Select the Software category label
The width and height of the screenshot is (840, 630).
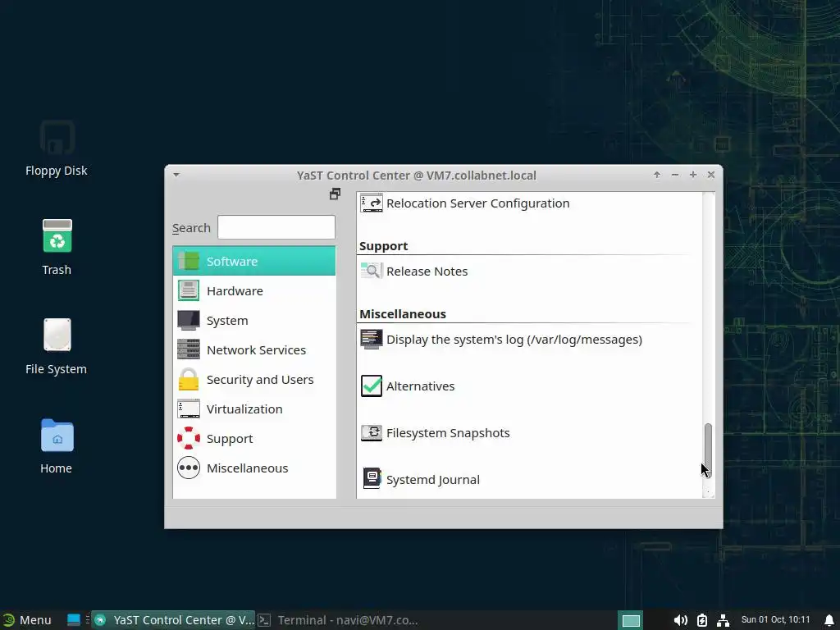pyautogui.click(x=232, y=261)
